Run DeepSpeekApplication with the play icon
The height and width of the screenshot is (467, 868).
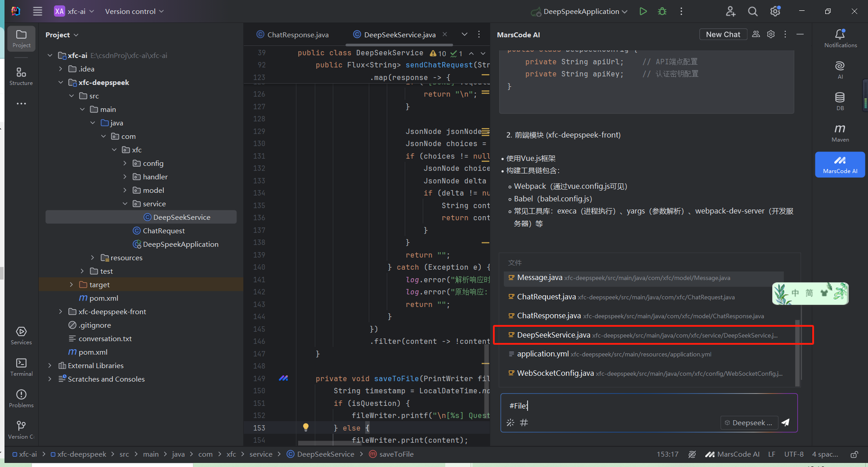[643, 11]
